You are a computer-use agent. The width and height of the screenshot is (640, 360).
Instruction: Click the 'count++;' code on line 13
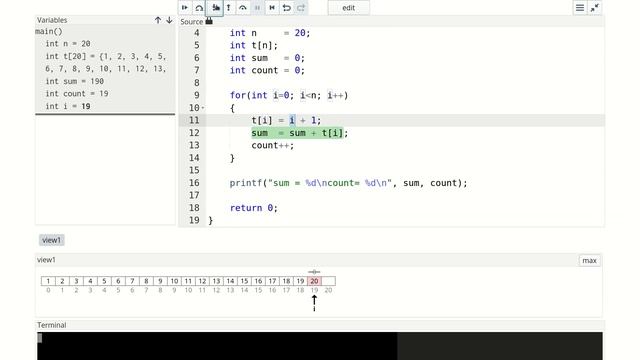(x=273, y=145)
